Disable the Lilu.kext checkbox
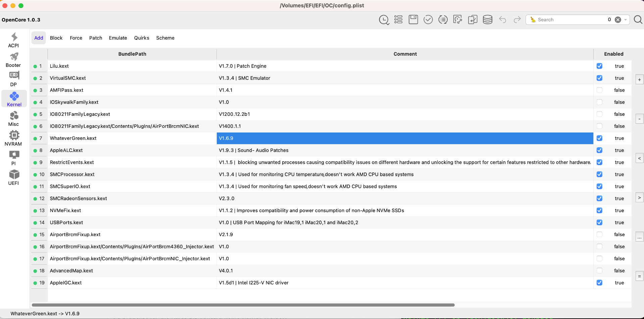644x319 pixels. pyautogui.click(x=599, y=66)
